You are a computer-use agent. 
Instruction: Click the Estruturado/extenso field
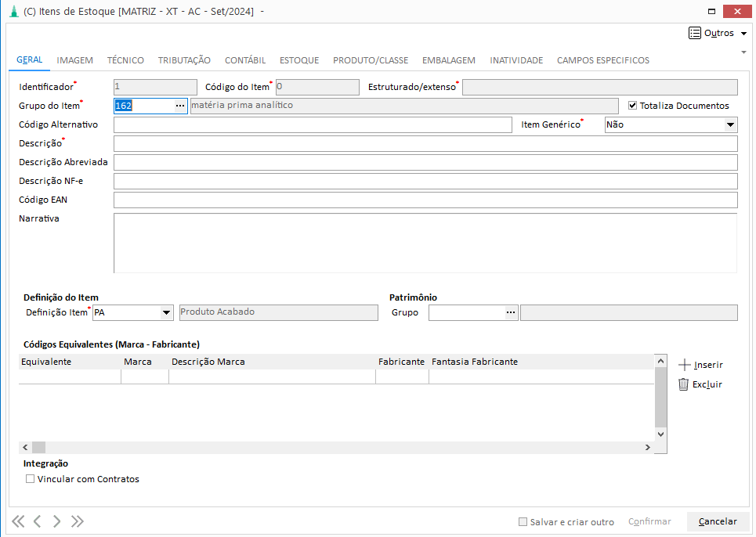pyautogui.click(x=600, y=87)
